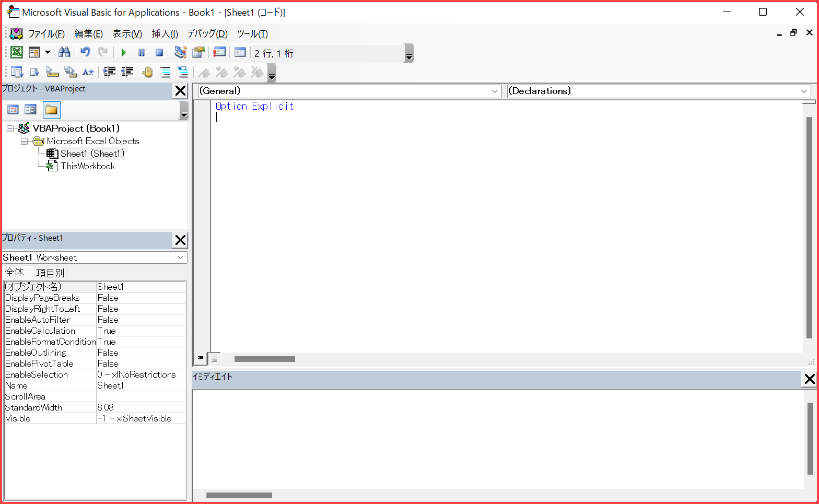This screenshot has width=819, height=504.
Task: Switch to Full Module View button
Action: pos(214,359)
